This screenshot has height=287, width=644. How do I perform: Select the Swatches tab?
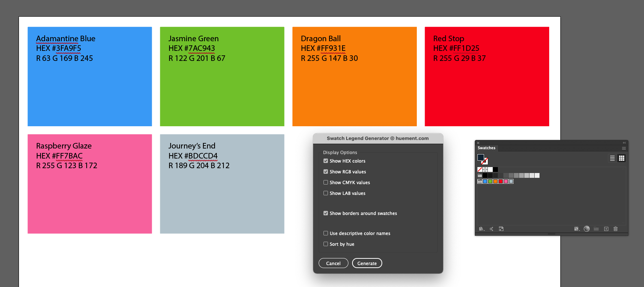(486, 148)
